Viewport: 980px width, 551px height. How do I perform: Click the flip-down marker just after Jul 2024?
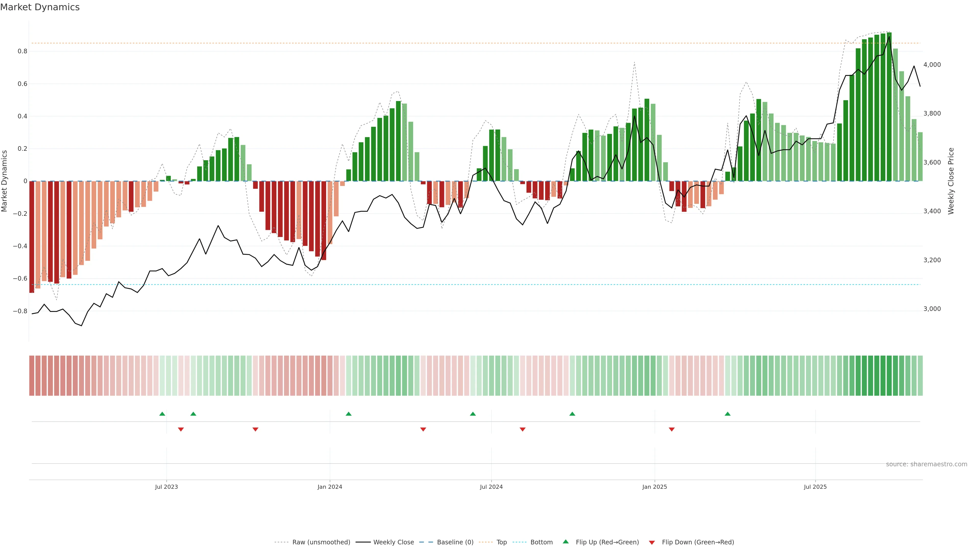522,429
